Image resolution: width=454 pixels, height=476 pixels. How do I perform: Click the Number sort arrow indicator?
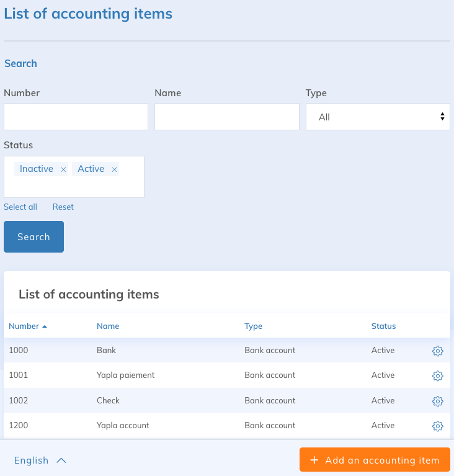pyautogui.click(x=45, y=326)
